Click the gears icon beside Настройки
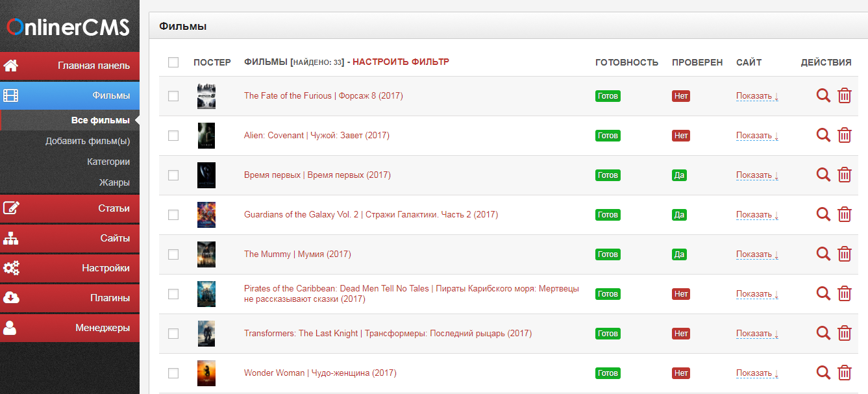This screenshot has width=868, height=394. click(11, 268)
